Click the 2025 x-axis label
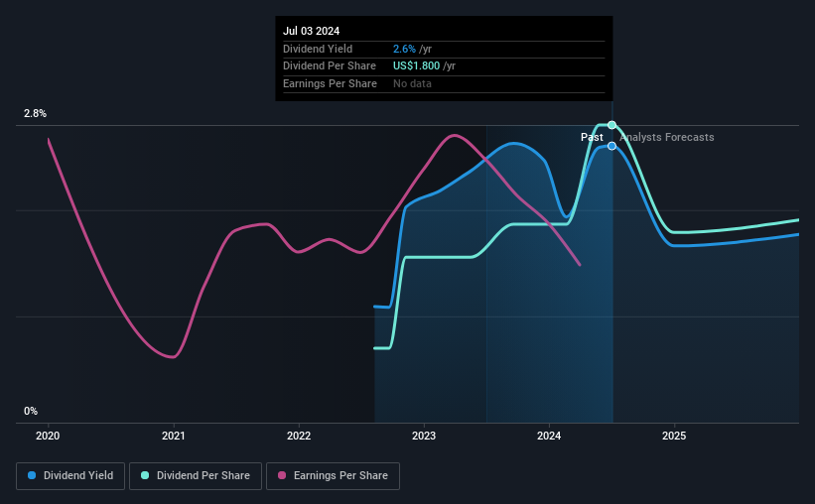The image size is (815, 504). pos(674,436)
